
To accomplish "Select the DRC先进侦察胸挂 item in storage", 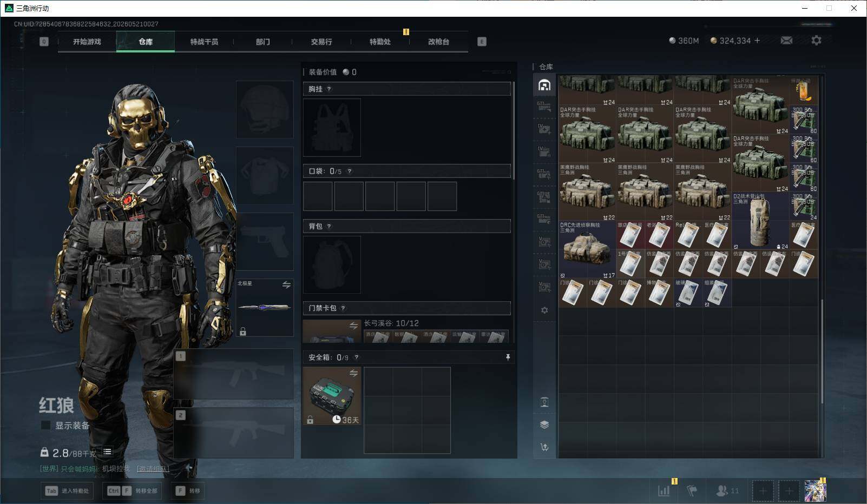I will click(587, 249).
